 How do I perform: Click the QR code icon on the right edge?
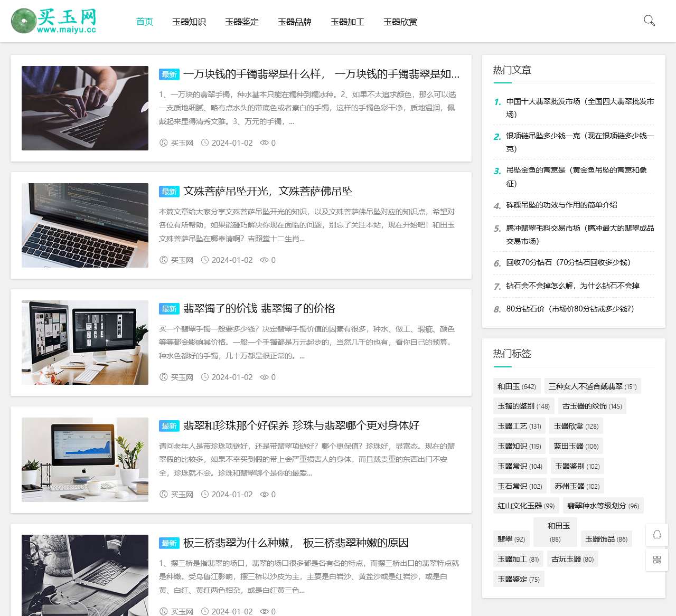tap(656, 561)
